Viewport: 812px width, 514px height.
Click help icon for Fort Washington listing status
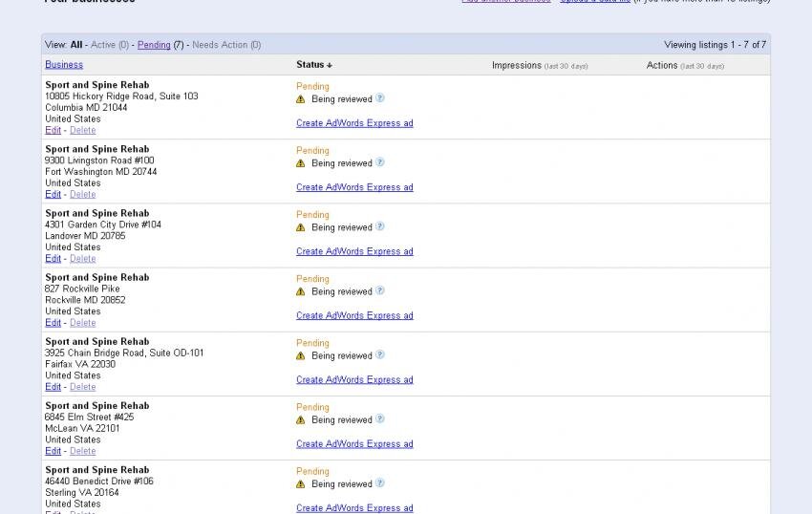pyautogui.click(x=379, y=162)
